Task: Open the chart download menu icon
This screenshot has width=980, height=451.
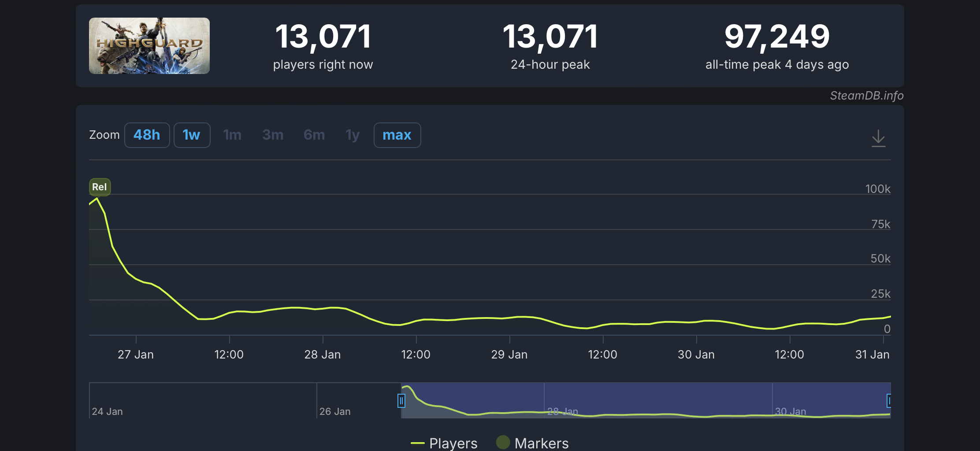Action: click(x=878, y=138)
